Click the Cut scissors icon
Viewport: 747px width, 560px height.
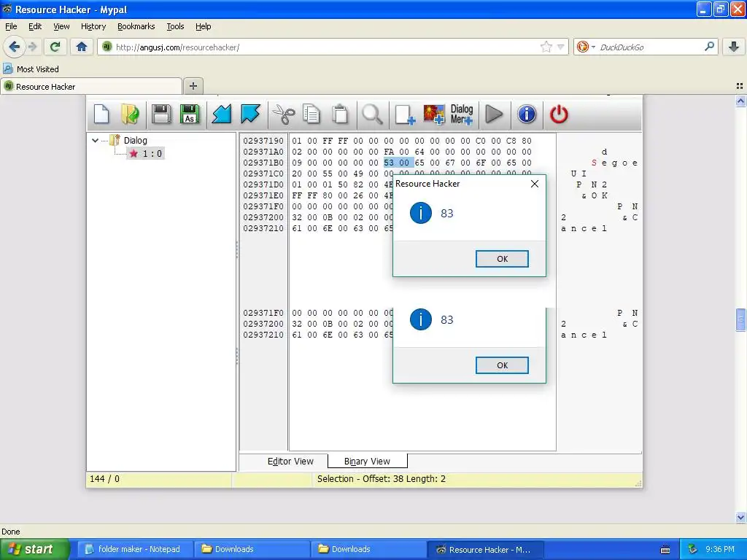point(284,114)
